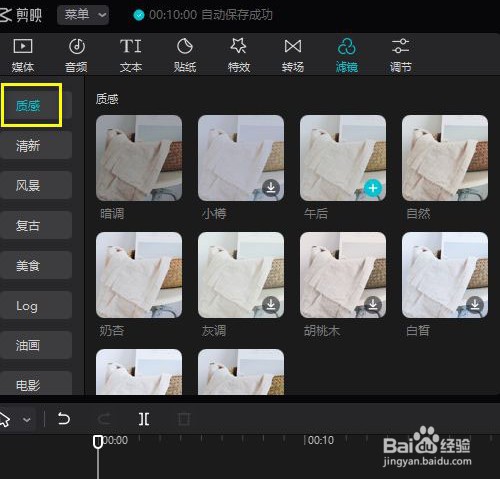This screenshot has height=479, width=500.
Task: Click the 质感 section heading text
Action: point(107,99)
